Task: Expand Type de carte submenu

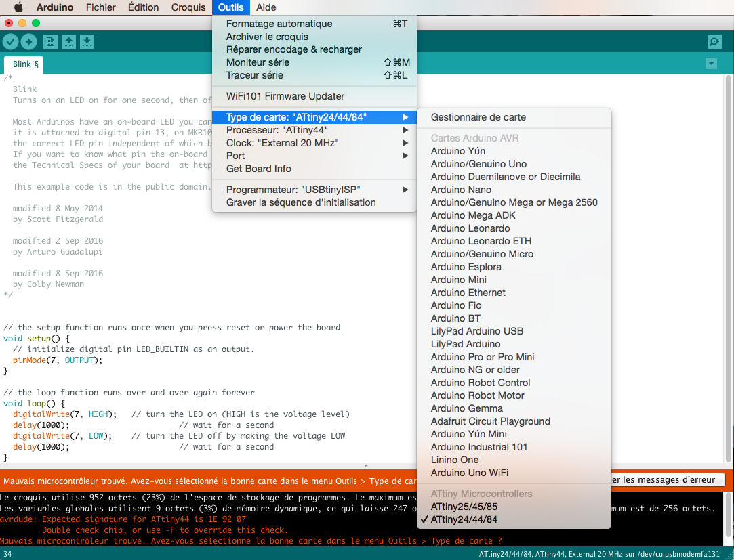Action: [x=314, y=117]
